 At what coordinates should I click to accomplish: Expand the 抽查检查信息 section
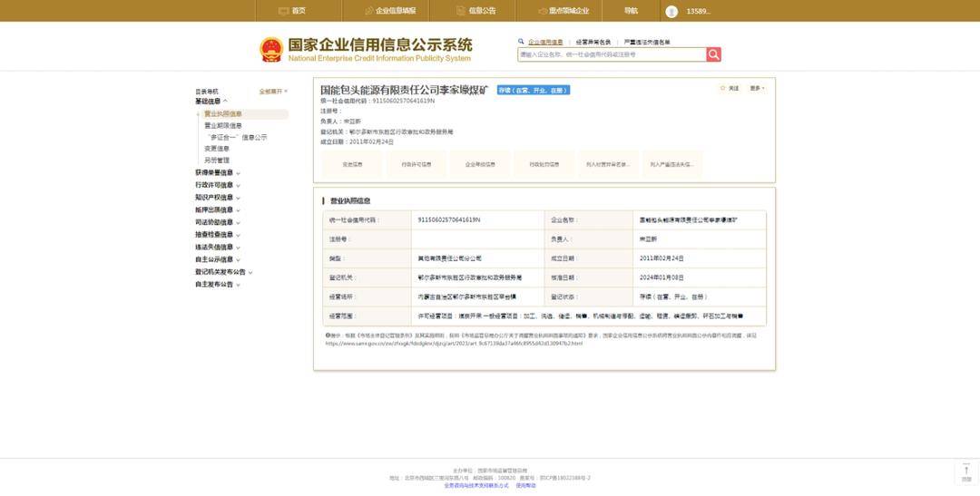[x=218, y=234]
